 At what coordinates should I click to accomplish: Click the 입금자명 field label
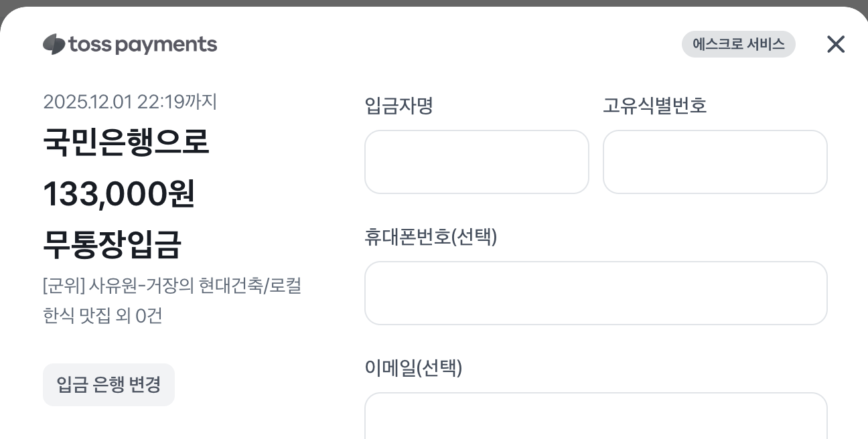pos(399,106)
